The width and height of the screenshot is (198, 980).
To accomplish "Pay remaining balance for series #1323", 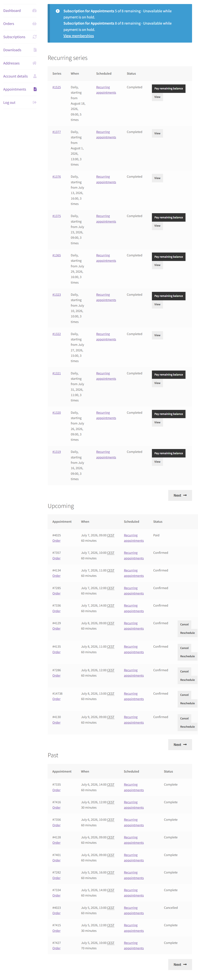I will tap(169, 296).
